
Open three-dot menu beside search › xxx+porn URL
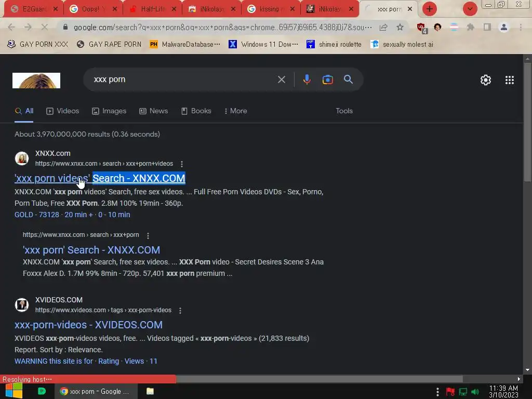pyautogui.click(x=148, y=235)
